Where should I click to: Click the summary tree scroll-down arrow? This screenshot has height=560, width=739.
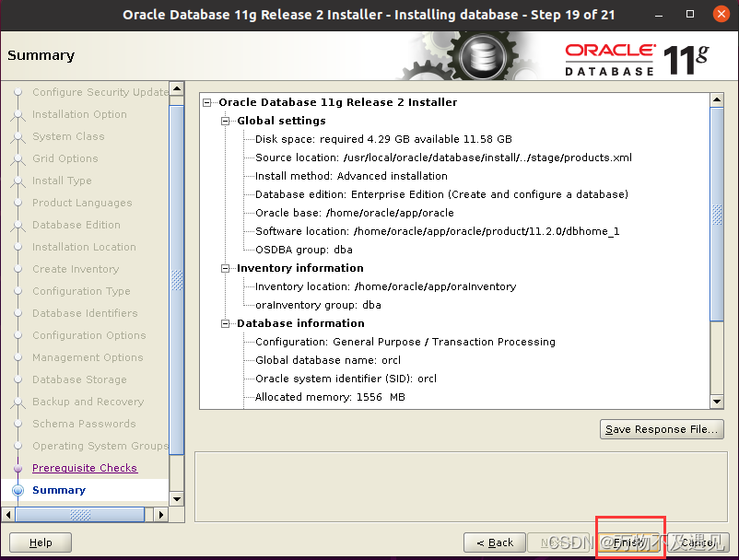pyautogui.click(x=717, y=402)
